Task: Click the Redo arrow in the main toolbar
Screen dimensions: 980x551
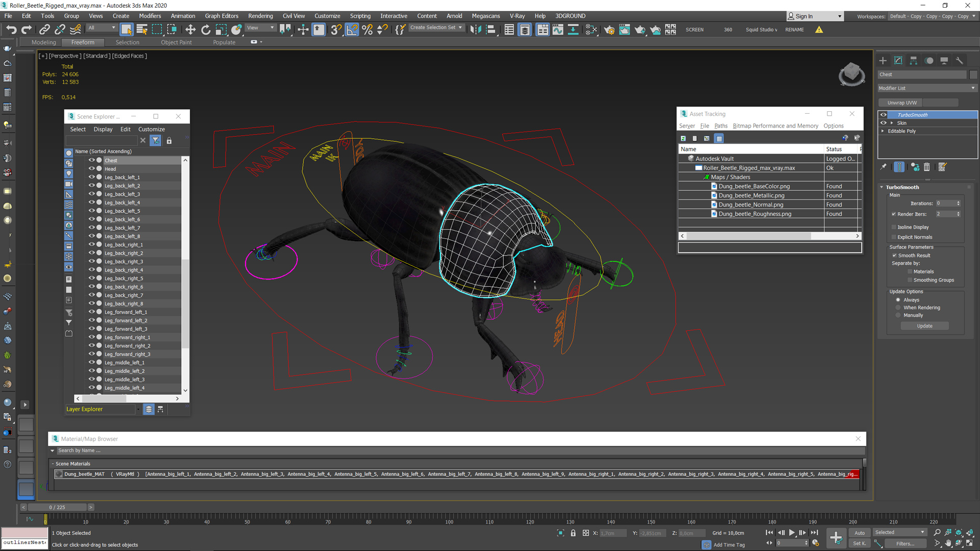Action: pyautogui.click(x=27, y=30)
